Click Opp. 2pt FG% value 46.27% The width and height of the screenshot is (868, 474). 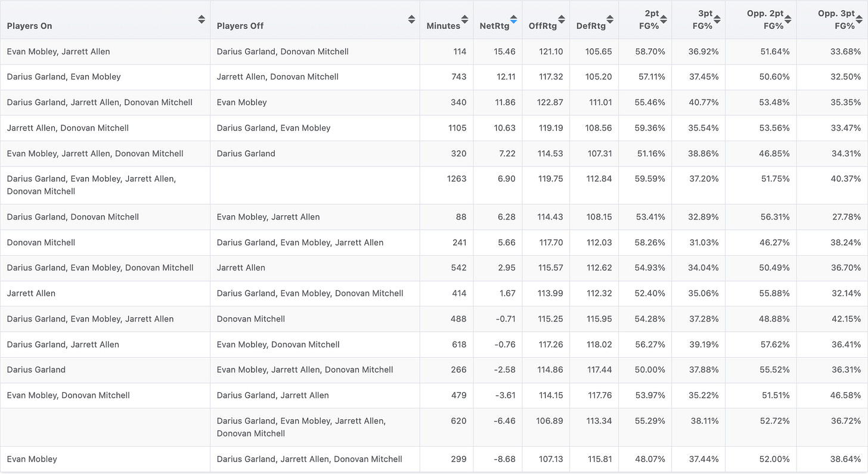(x=775, y=243)
